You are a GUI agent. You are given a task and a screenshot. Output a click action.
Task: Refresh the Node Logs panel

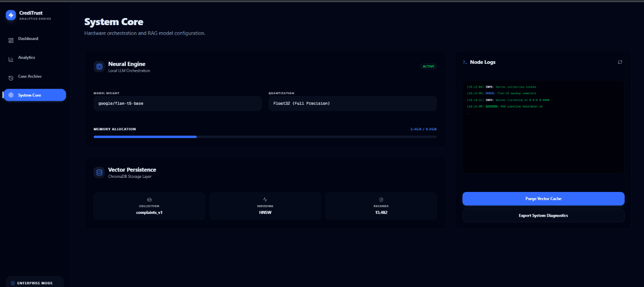pos(620,62)
